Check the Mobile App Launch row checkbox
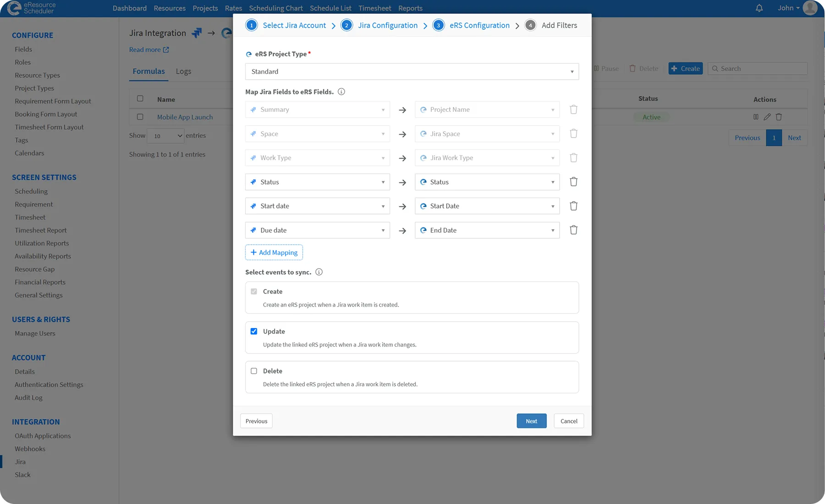825x504 pixels. point(140,117)
